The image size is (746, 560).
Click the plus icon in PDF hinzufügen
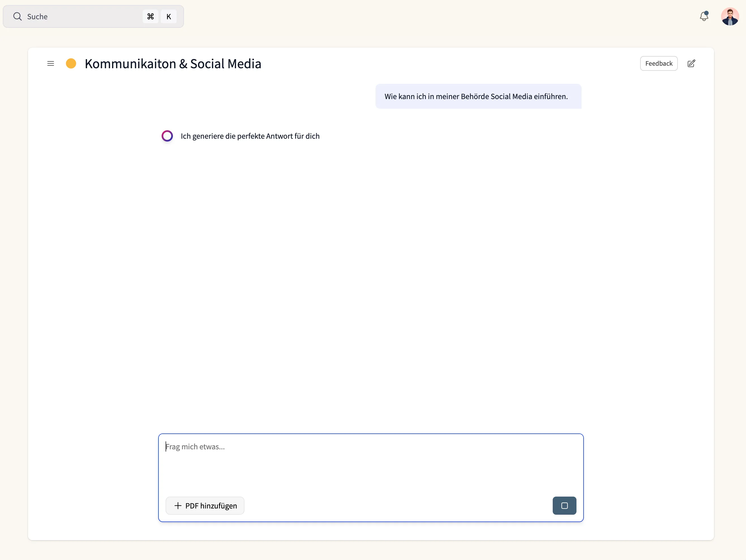pos(178,505)
